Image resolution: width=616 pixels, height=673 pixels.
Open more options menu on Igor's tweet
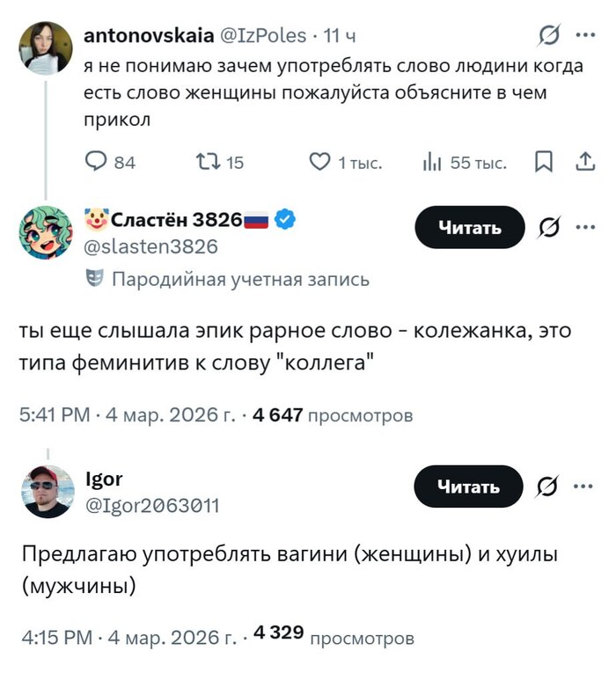click(584, 486)
